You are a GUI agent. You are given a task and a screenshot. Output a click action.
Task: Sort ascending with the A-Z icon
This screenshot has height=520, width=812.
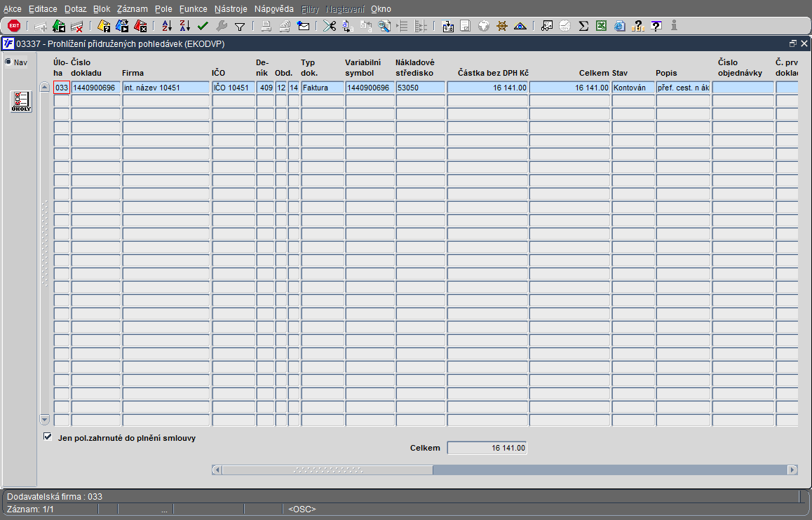tap(167, 26)
